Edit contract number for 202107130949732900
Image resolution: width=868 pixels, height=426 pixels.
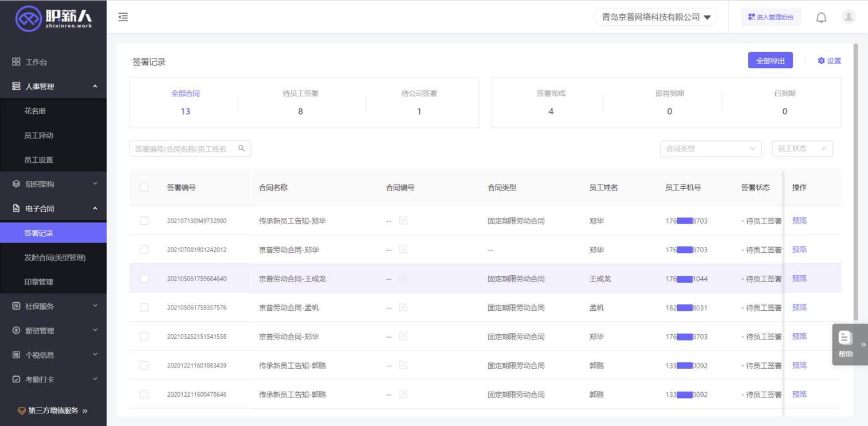coord(403,220)
